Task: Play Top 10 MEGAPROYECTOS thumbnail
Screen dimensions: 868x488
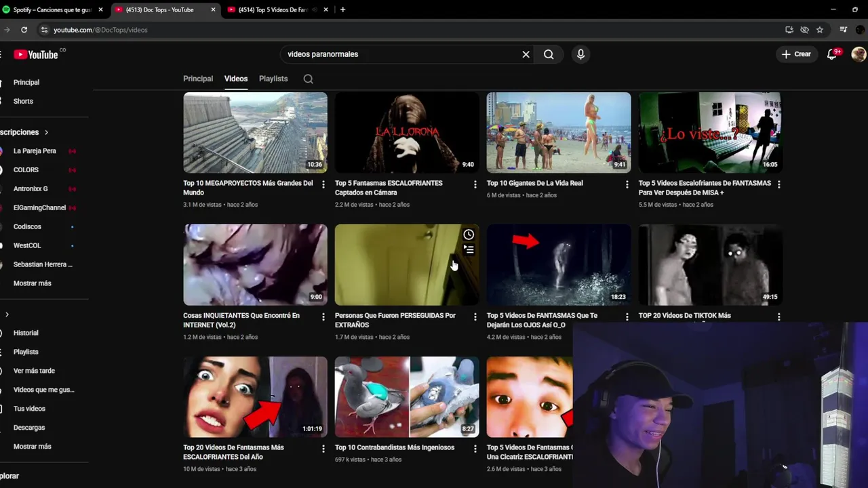Action: (x=255, y=133)
